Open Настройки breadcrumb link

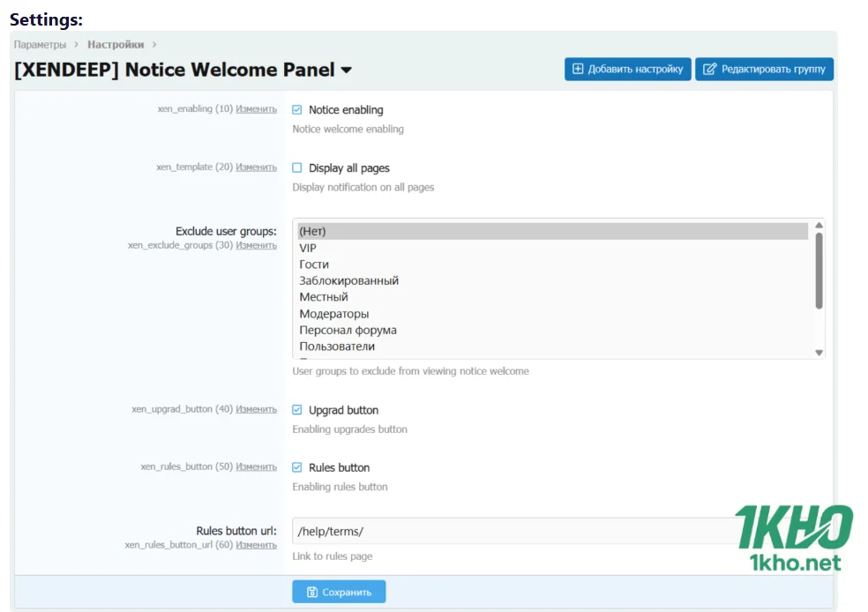coord(116,44)
